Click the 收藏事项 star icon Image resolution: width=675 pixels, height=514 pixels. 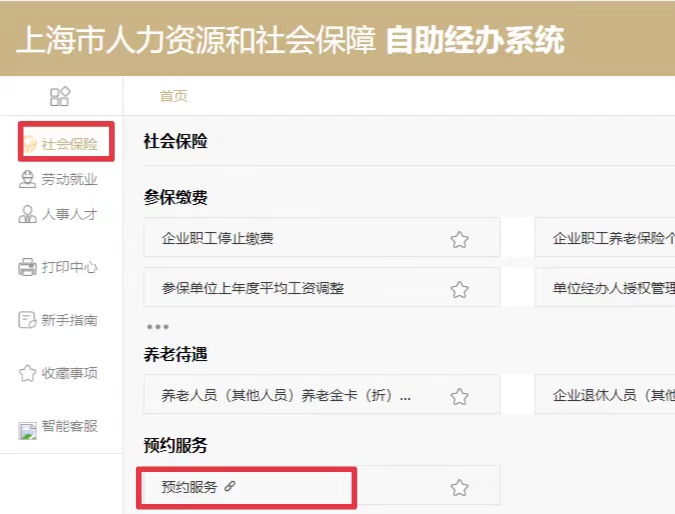[x=28, y=373]
